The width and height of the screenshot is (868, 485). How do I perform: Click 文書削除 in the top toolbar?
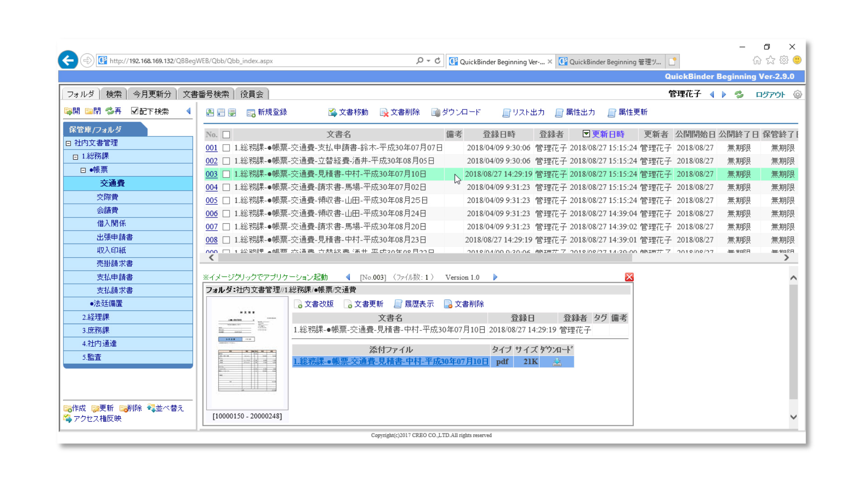400,113
